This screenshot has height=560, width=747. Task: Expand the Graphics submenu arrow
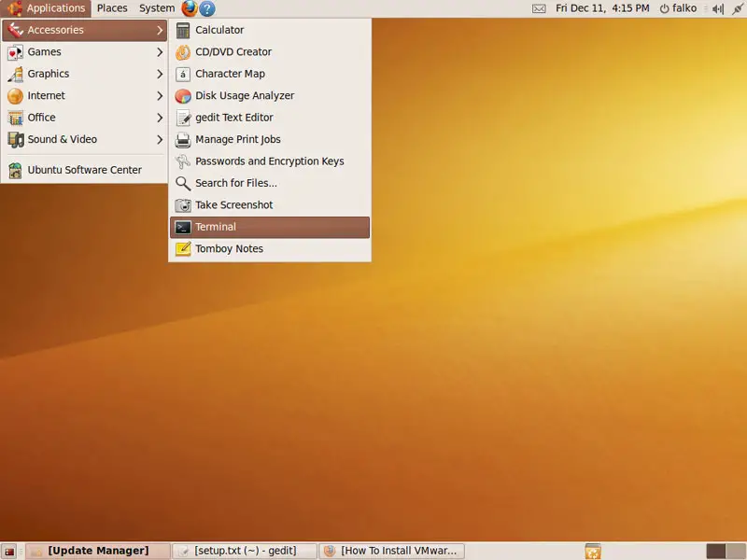click(x=160, y=75)
